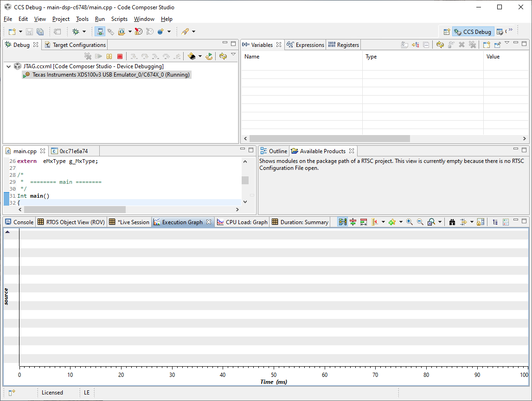
Task: Toggle the lock scroll icon in graph toolbar
Action: tap(481, 222)
